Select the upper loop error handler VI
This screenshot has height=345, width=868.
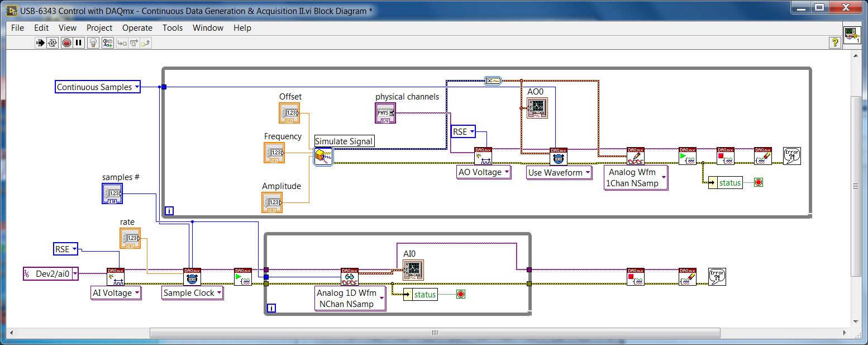coord(792,156)
